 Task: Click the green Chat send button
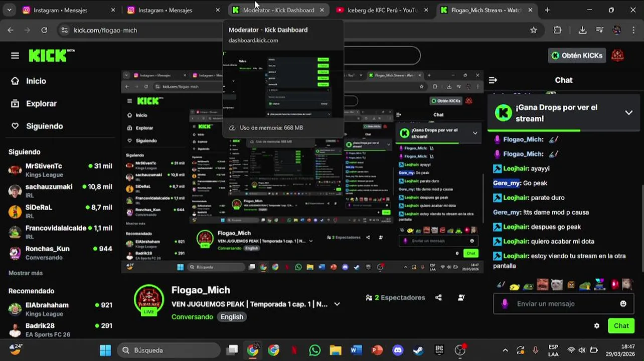621,325
